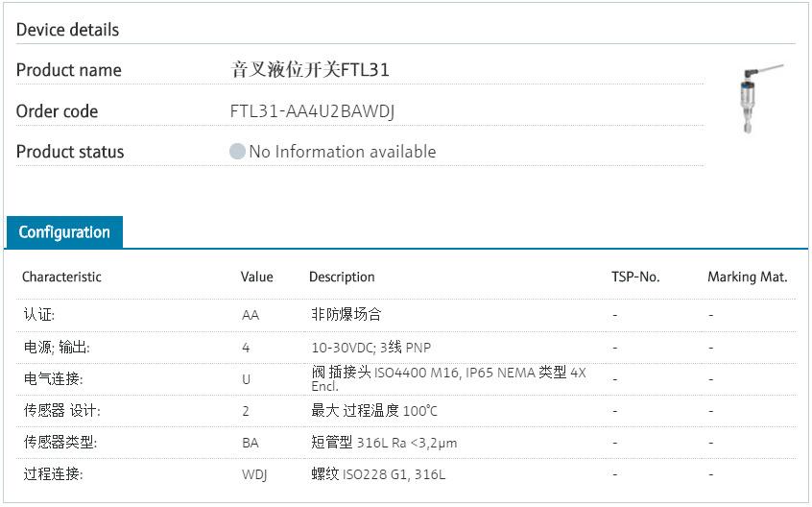Select the order code FTL31-AA4U2BAWDJ text
The width and height of the screenshot is (812, 507).
coord(312,111)
